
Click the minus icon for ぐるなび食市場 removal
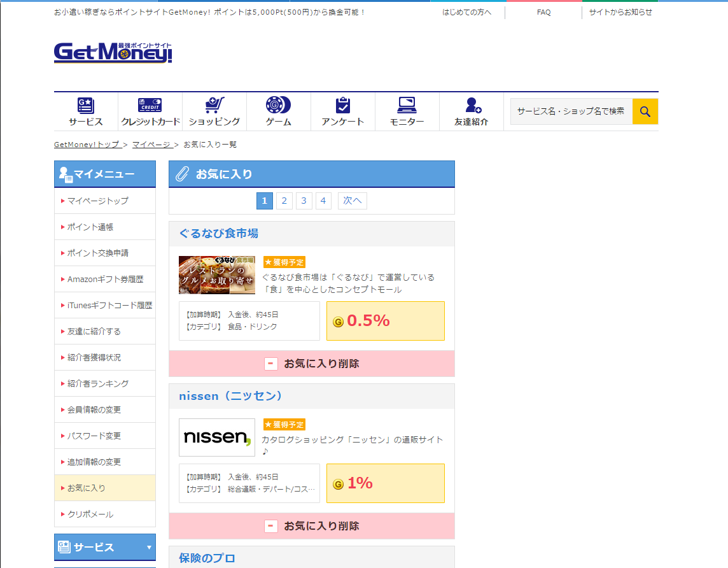click(x=270, y=364)
